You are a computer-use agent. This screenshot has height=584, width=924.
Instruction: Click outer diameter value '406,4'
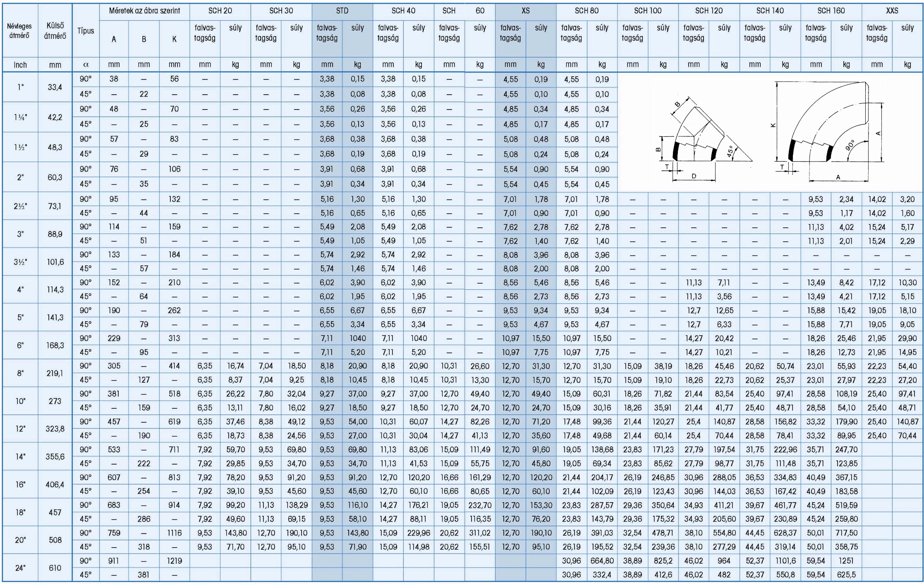pyautogui.click(x=55, y=484)
